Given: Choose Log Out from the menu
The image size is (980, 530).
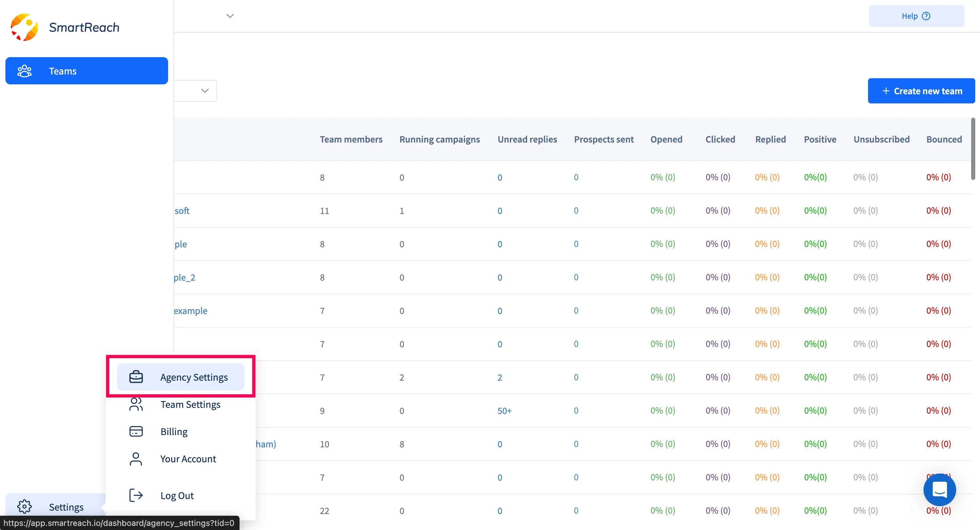Looking at the screenshot, I should click(x=181, y=495).
